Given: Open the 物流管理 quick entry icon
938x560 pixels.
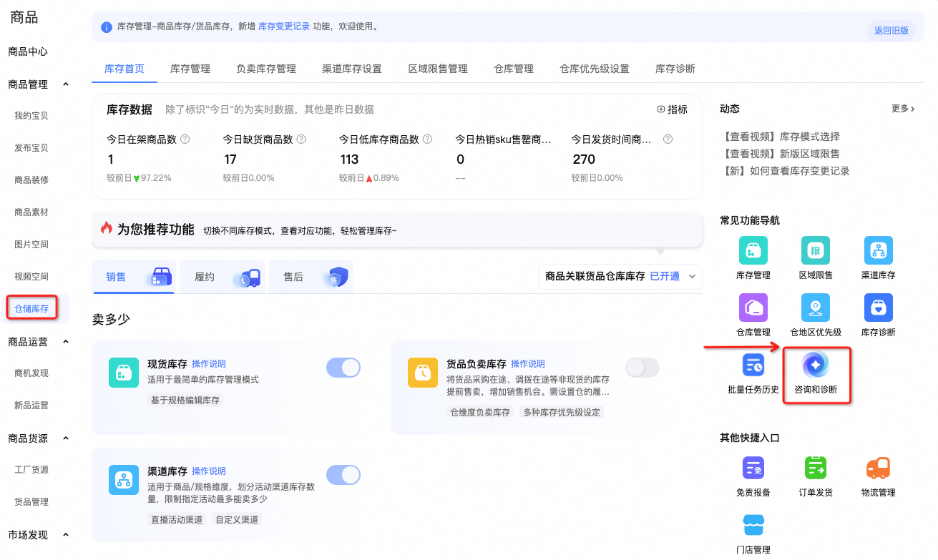Looking at the screenshot, I should click(878, 468).
